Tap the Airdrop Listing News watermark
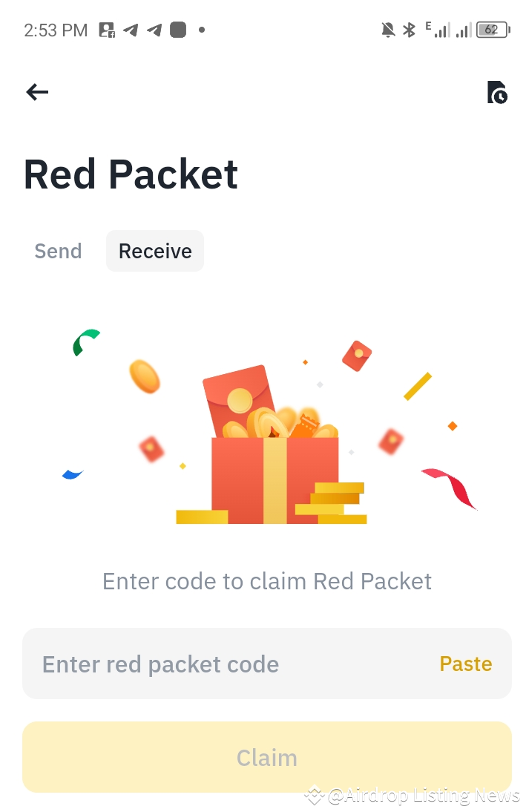 412,796
